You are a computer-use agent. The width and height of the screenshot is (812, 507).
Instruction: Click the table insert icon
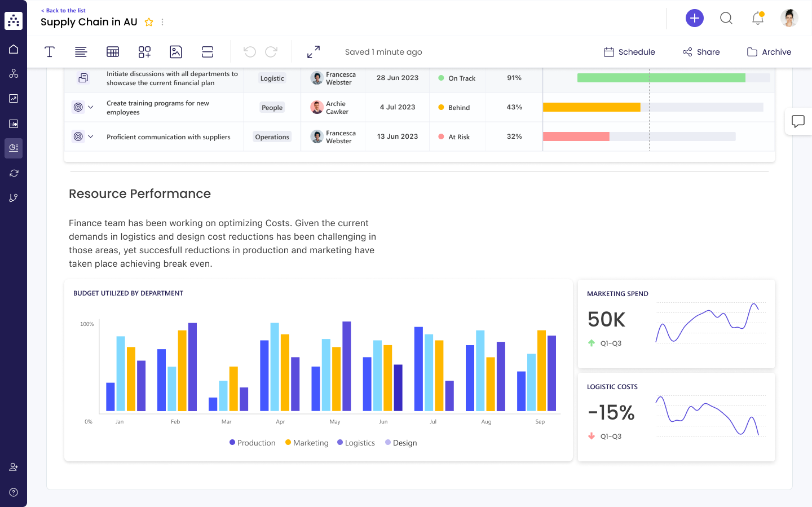tap(113, 52)
